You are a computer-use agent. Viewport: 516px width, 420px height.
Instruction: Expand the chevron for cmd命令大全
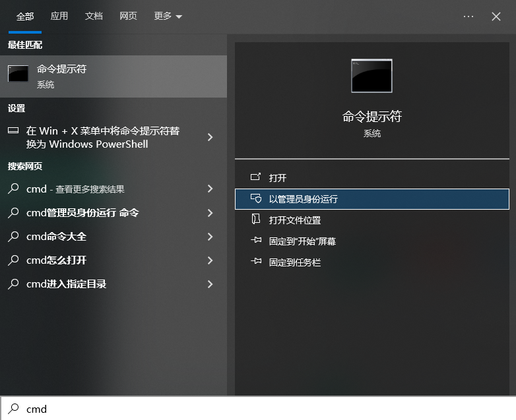210,237
